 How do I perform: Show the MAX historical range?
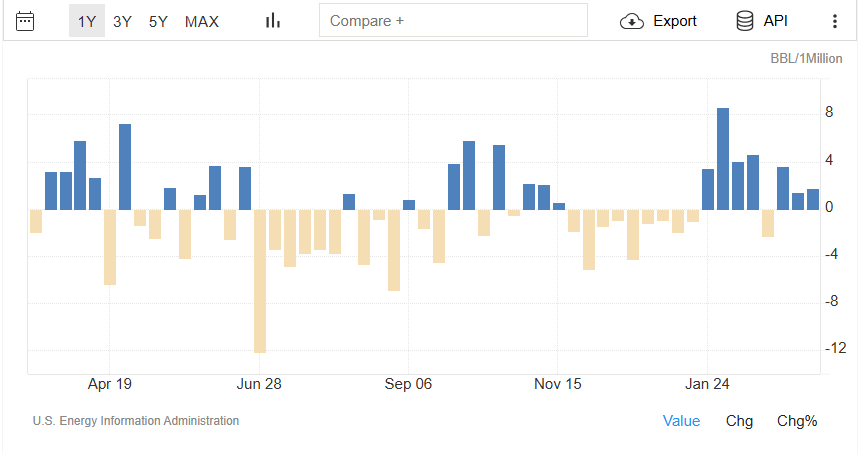click(x=202, y=21)
